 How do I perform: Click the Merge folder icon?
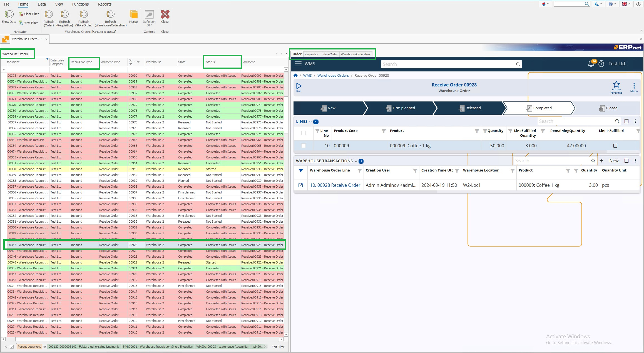tap(133, 14)
